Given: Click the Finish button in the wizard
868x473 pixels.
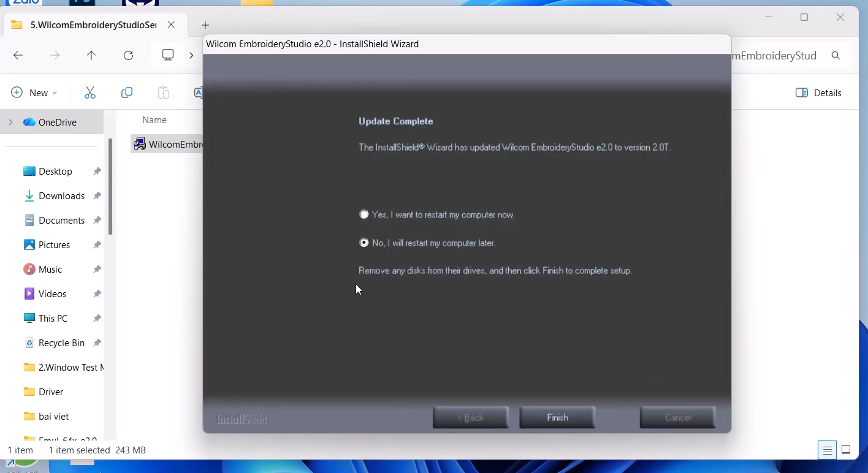Looking at the screenshot, I should [557, 418].
